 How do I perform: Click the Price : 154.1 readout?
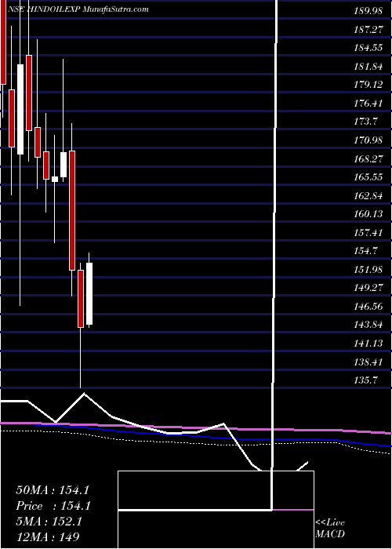(x=53, y=506)
